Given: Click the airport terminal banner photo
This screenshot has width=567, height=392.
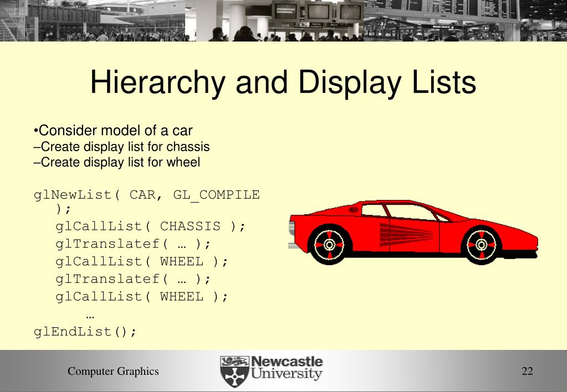Looking at the screenshot, I should click(x=284, y=20).
